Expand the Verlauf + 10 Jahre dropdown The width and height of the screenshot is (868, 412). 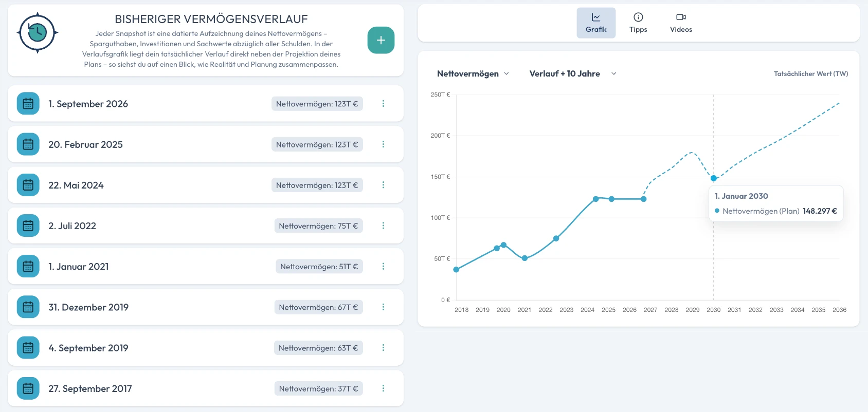[573, 73]
